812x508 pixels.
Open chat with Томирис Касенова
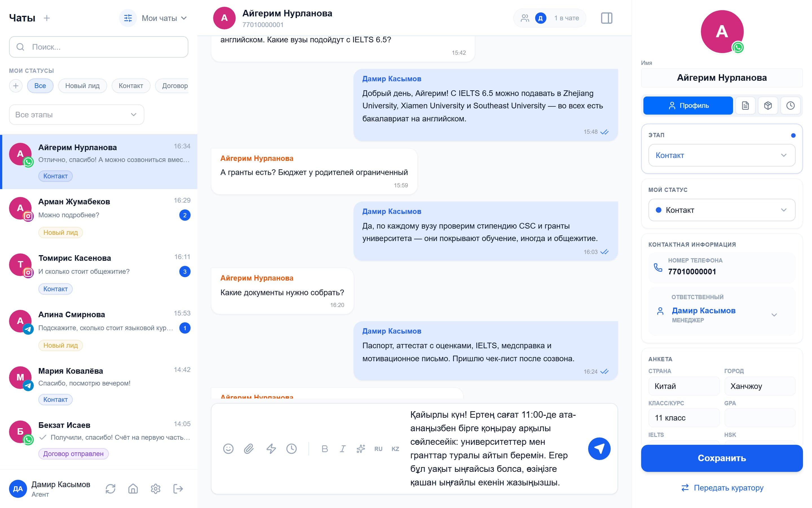click(x=99, y=273)
